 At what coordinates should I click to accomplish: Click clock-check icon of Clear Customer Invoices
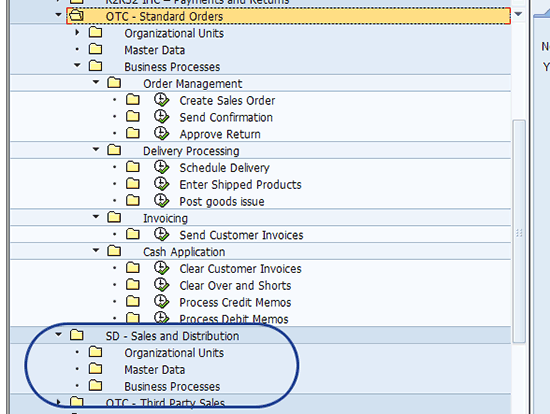pos(161,268)
